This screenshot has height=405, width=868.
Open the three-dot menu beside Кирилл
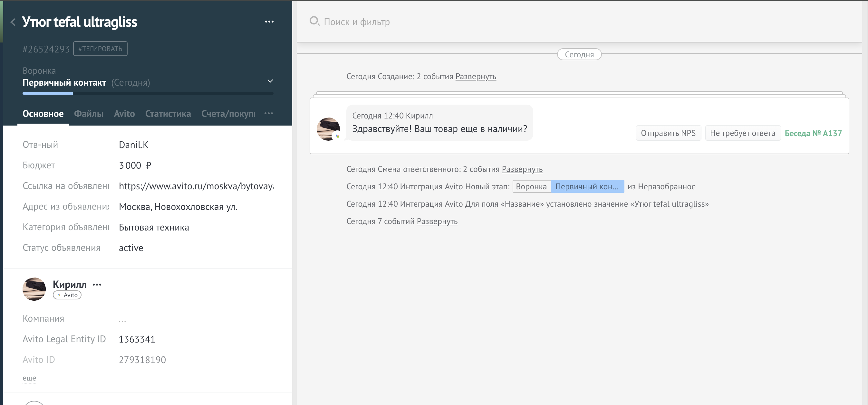[97, 285]
